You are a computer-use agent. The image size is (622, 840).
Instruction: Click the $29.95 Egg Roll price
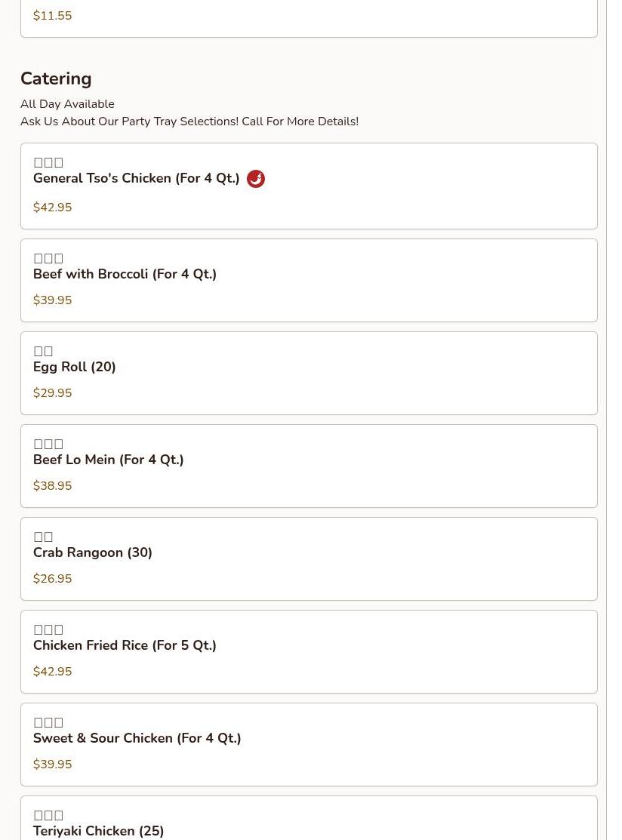pyautogui.click(x=53, y=393)
